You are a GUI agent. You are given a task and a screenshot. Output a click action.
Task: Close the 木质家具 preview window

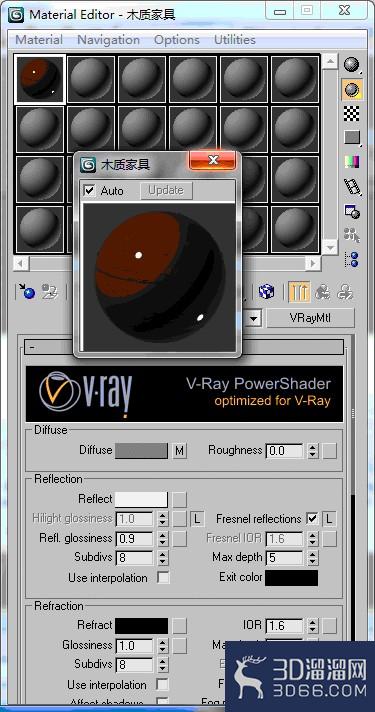(x=212, y=160)
